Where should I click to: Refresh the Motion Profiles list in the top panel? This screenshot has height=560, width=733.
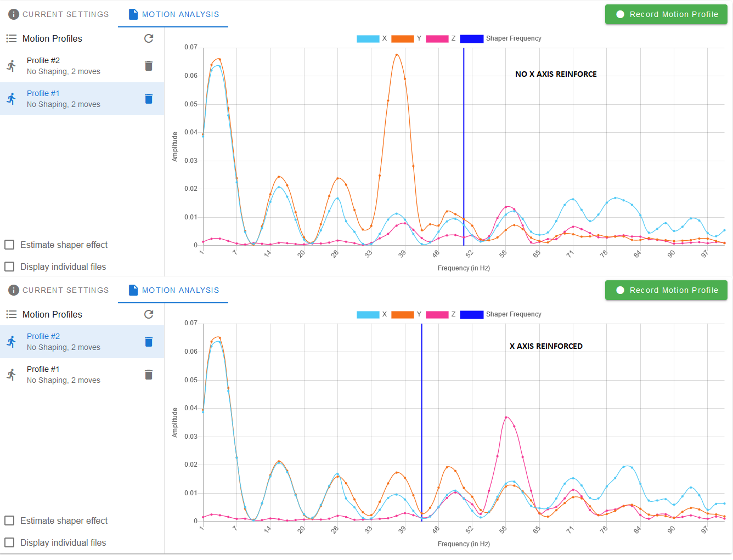149,38
